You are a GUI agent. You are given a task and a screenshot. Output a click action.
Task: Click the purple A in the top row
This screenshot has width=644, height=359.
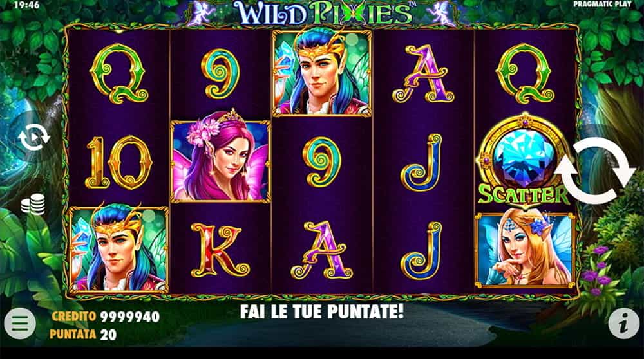pos(424,74)
